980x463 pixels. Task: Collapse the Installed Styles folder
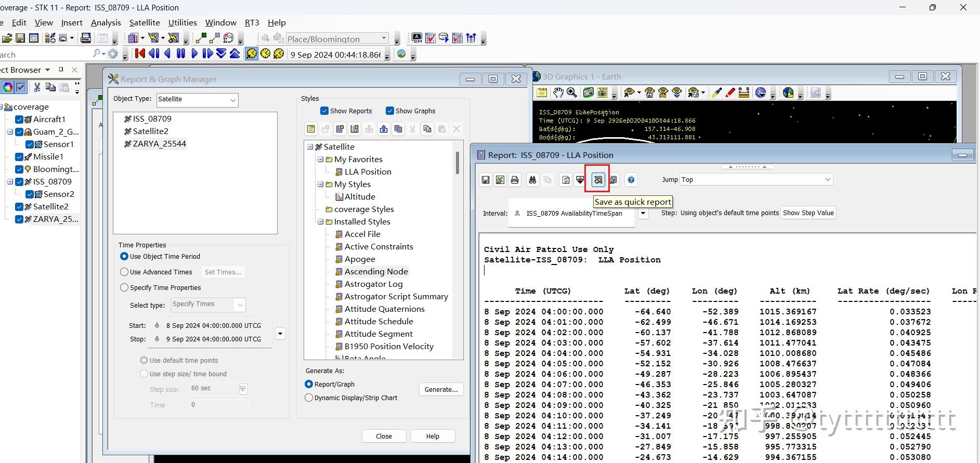pyautogui.click(x=320, y=222)
